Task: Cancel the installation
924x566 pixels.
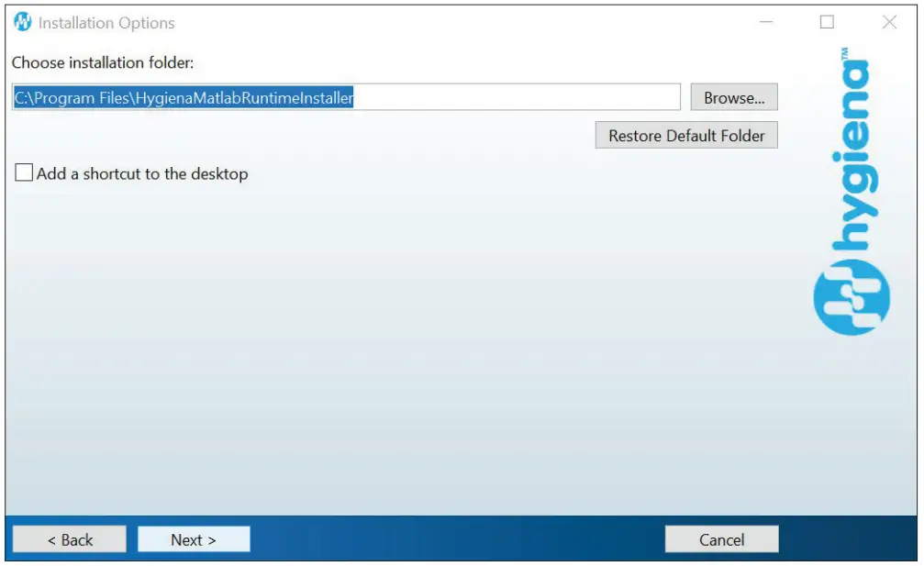Action: (721, 538)
